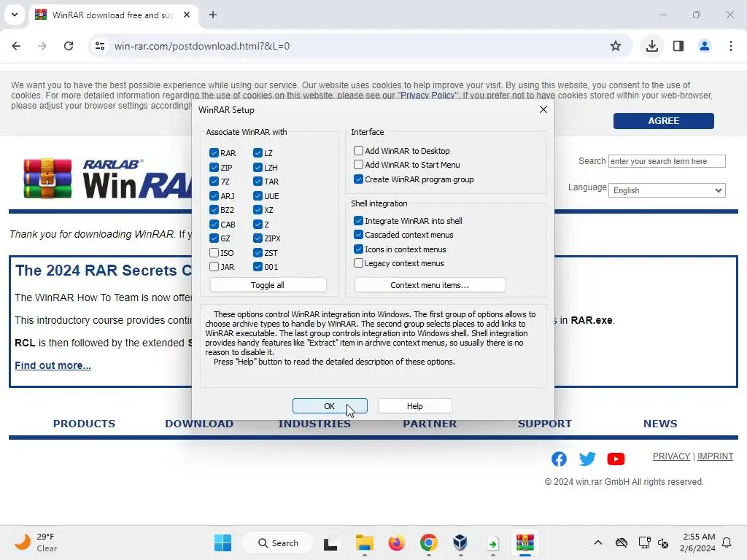
Task: Close the WinRAR Setup dialog
Action: click(x=543, y=109)
